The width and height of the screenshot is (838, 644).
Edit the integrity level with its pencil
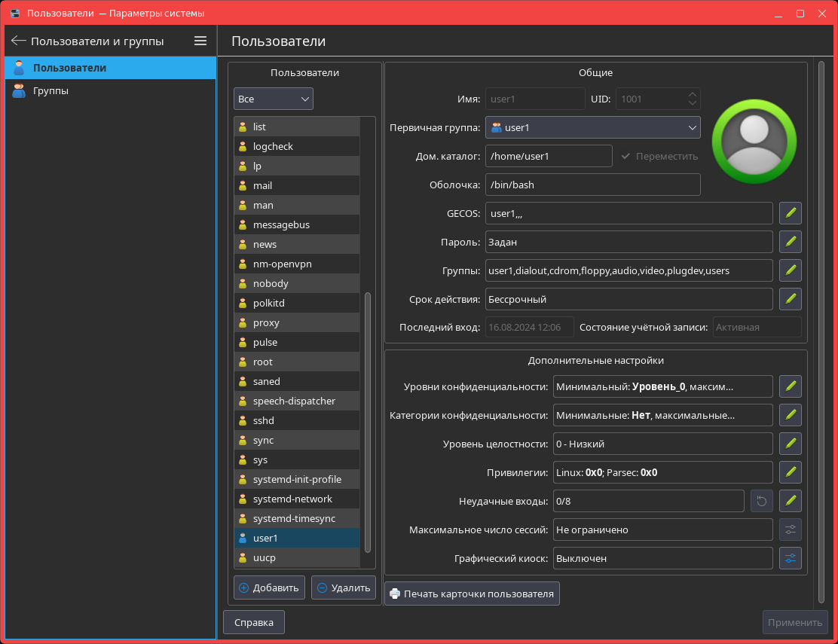pos(790,444)
